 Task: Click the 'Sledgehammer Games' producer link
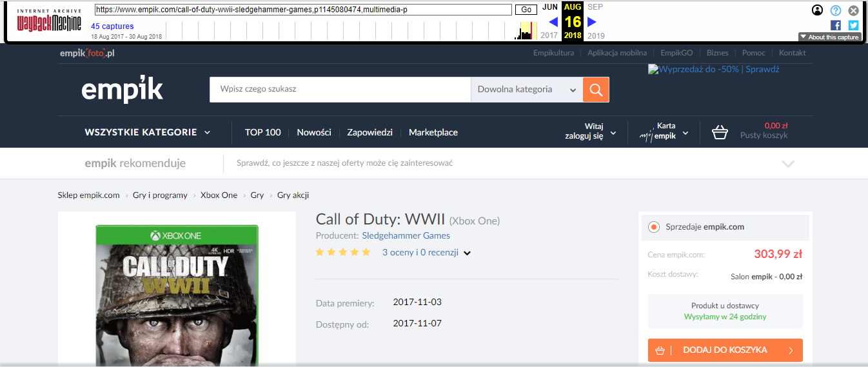coord(406,235)
